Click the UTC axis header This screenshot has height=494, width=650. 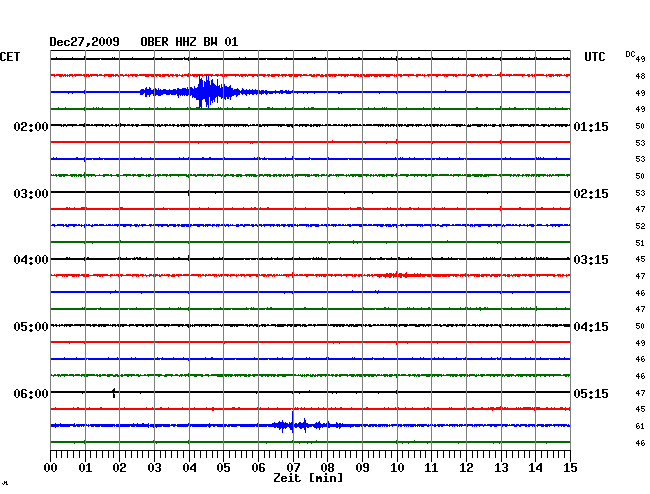tap(595, 57)
